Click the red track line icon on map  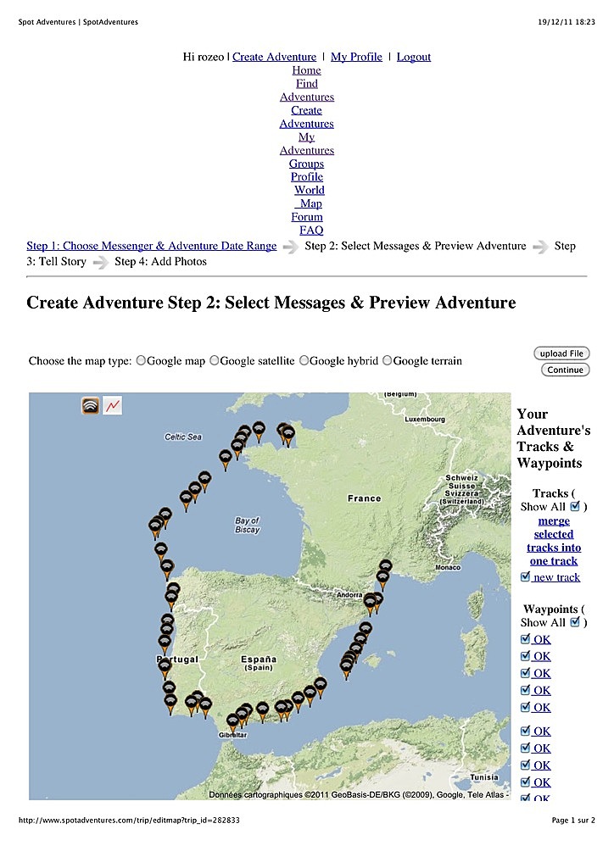pyautogui.click(x=113, y=406)
